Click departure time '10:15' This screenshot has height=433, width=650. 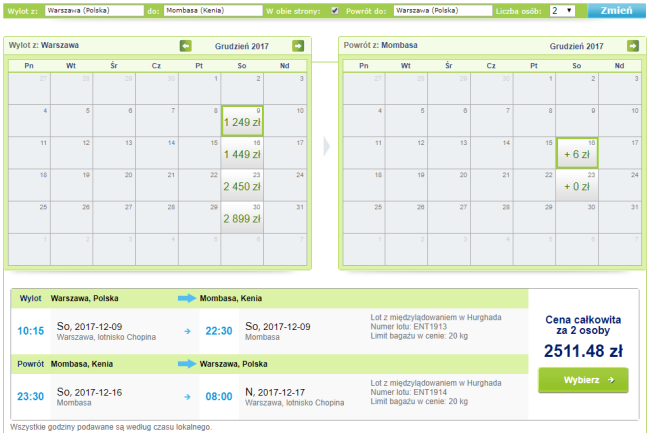30,331
